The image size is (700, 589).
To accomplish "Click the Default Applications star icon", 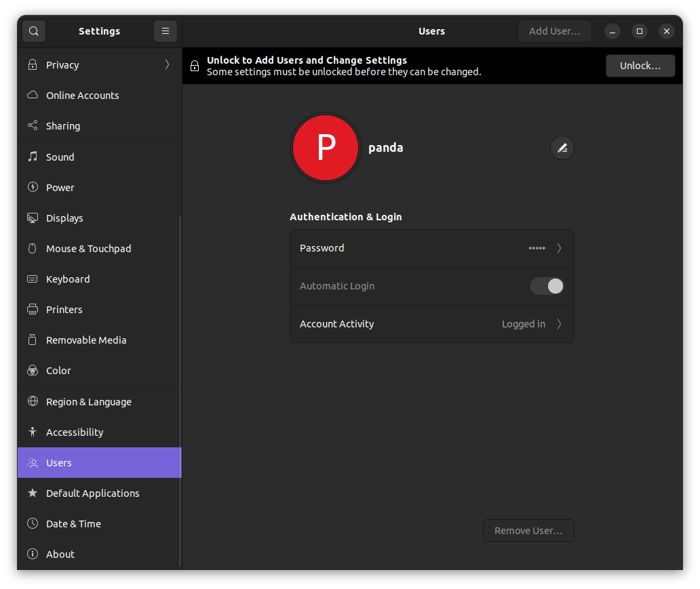I will tap(33, 493).
